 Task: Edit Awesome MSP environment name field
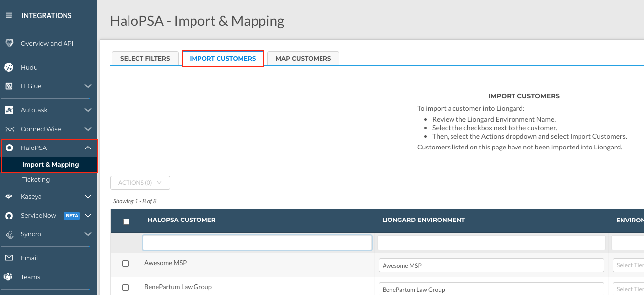[491, 265]
